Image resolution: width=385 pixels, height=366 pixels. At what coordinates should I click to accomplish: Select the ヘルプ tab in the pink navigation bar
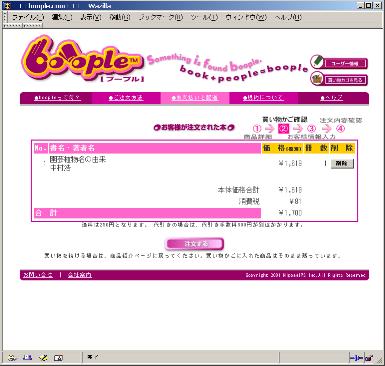click(331, 98)
